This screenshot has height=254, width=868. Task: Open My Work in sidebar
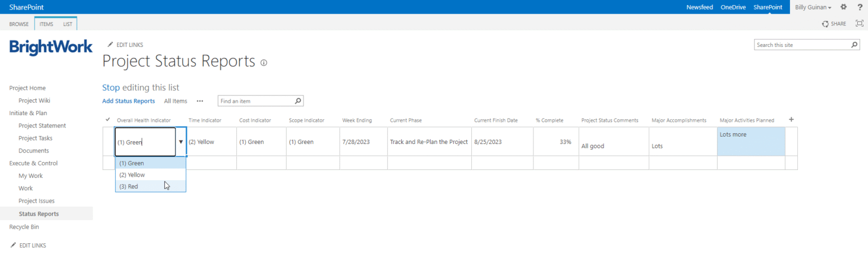click(x=31, y=176)
